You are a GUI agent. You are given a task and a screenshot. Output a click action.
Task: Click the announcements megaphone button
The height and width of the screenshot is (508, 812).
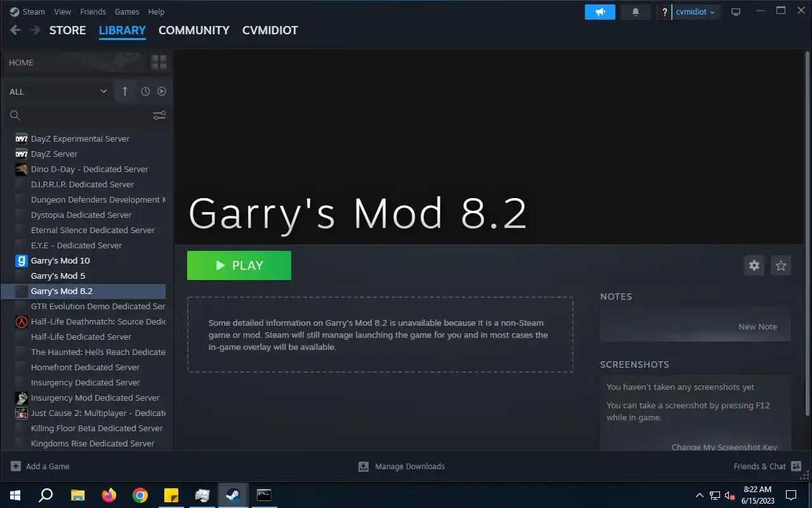click(x=599, y=12)
